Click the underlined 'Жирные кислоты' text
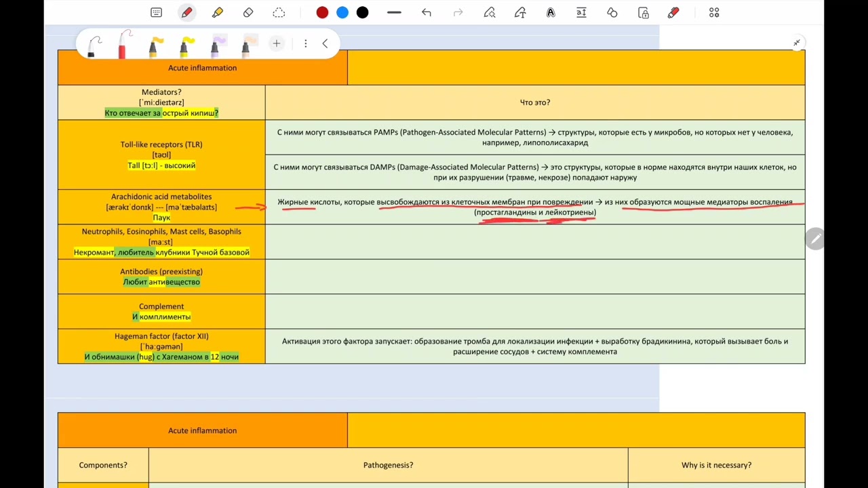The image size is (868, 488). pos(309,202)
